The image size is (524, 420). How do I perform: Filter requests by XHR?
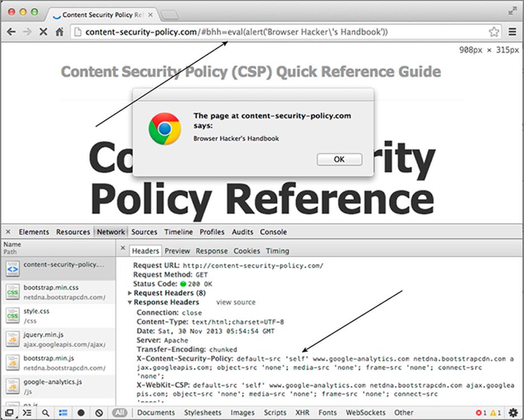(x=302, y=413)
